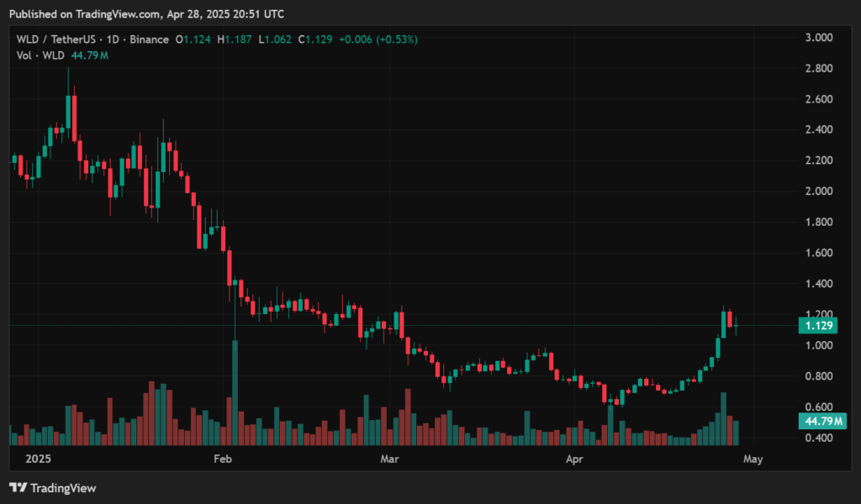
Task: Click the Mar time axis label
Action: pyautogui.click(x=389, y=459)
